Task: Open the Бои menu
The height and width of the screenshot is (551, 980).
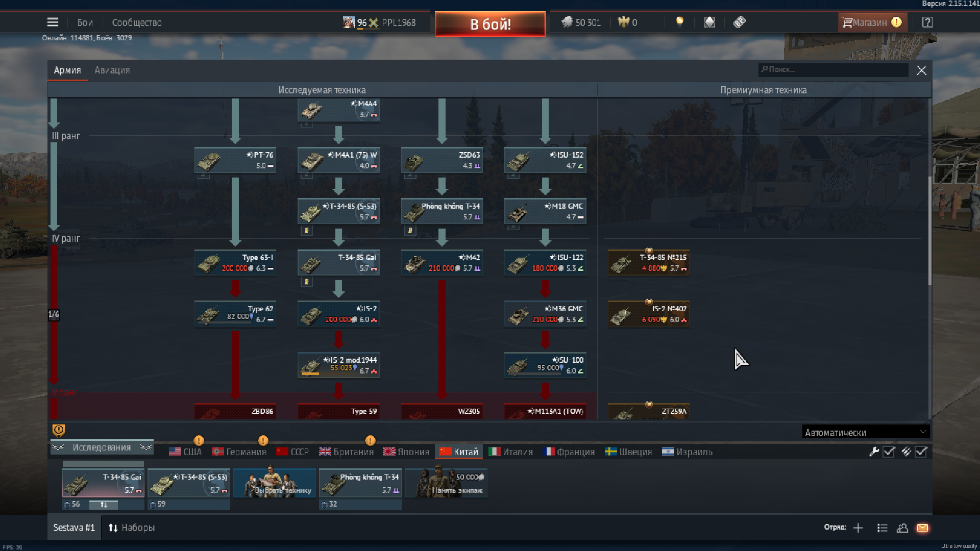Action: click(85, 22)
